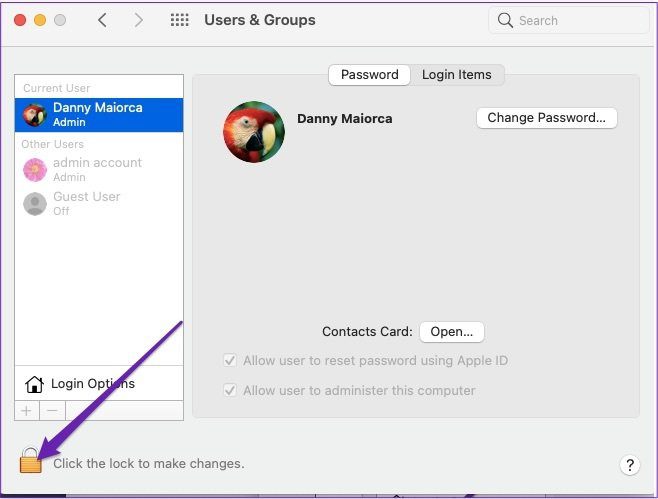Go back with the left chevron
This screenshot has width=658, height=499.
(102, 20)
